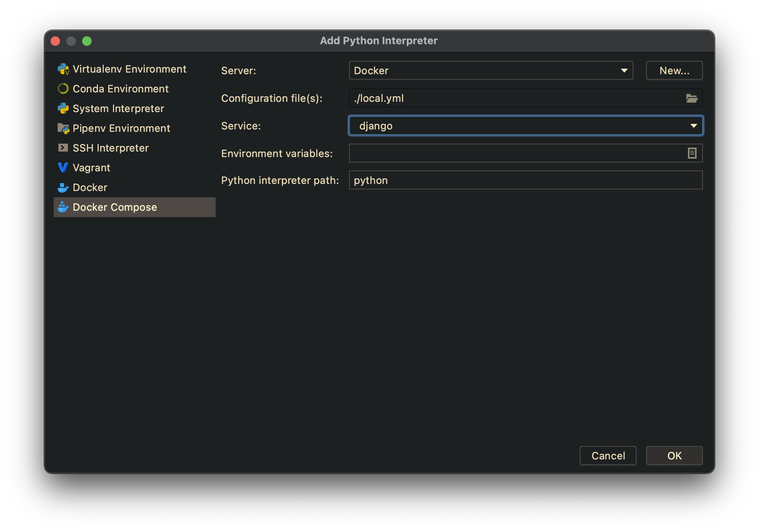Expand the Server dropdown menu
Screen dimensions: 759x532
coord(626,70)
